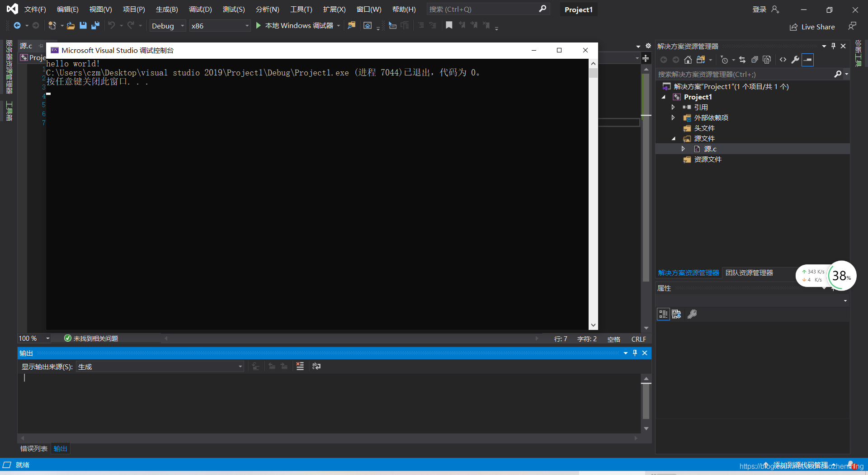Toggle Pending Changes Filter clock icon
868x475 pixels.
pyautogui.click(x=725, y=60)
